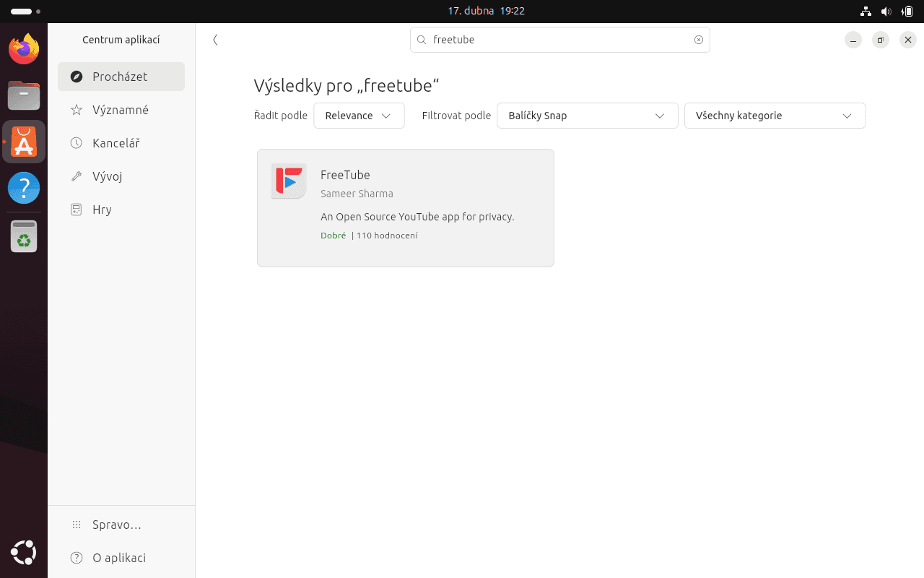This screenshot has width=924, height=578.
Task: Open the O aplikaci page
Action: coord(121,558)
